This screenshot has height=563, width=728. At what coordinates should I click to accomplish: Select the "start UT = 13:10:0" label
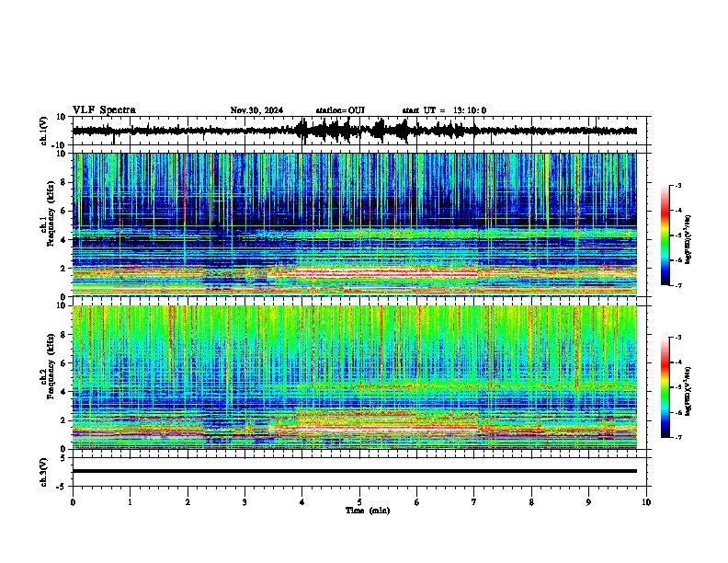(444, 110)
